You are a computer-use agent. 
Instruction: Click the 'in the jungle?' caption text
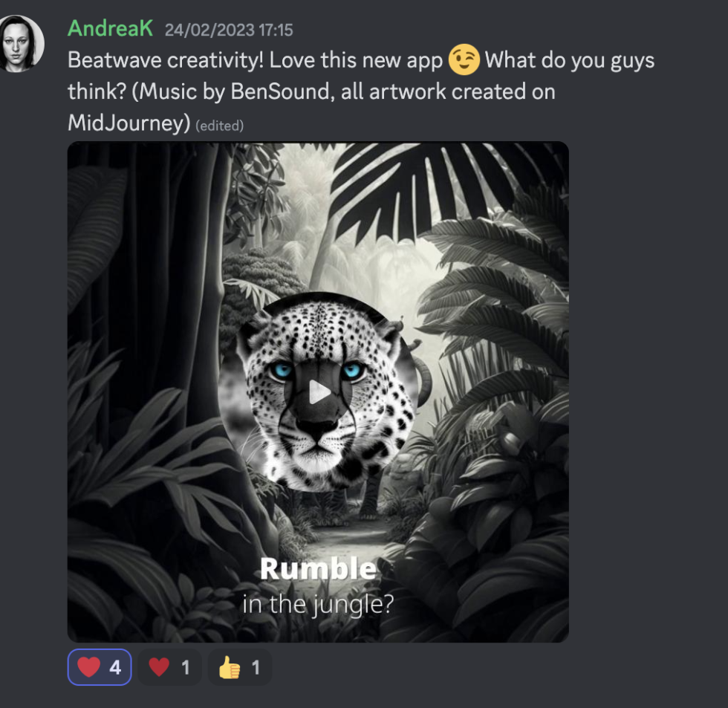point(318,605)
